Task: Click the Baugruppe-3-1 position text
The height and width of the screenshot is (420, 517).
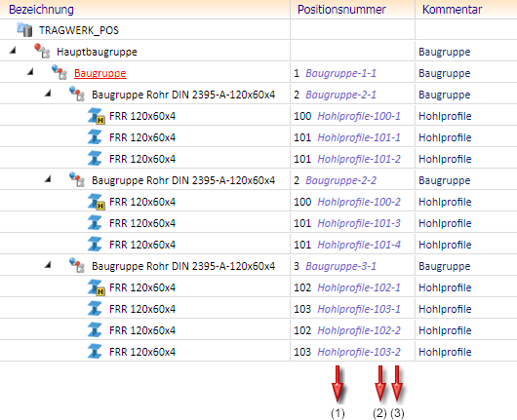Action: click(x=341, y=266)
